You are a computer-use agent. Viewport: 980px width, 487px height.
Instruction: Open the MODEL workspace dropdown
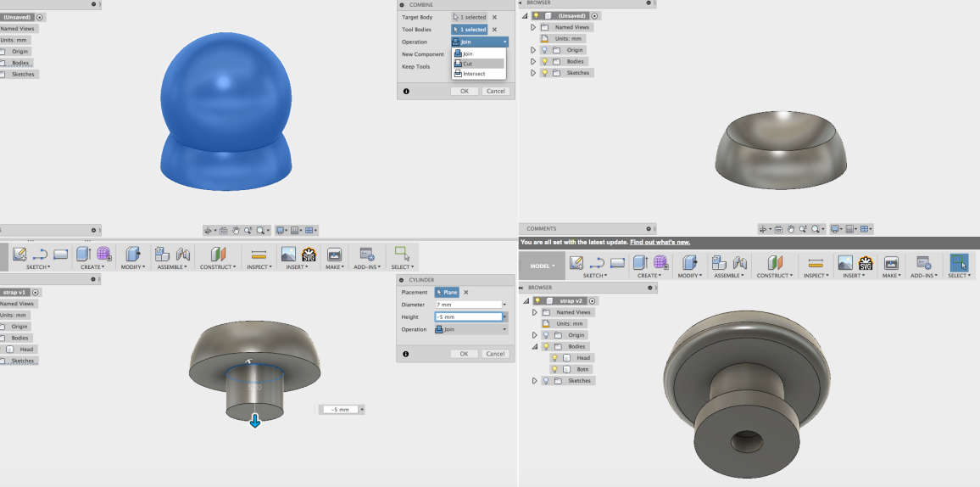pos(542,266)
